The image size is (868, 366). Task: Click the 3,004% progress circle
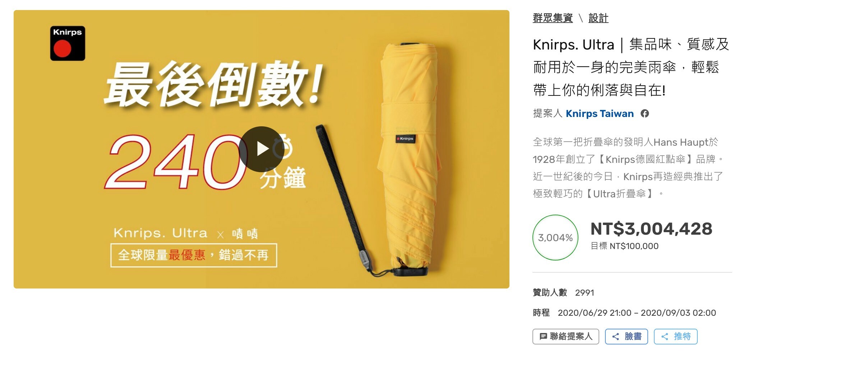(555, 238)
